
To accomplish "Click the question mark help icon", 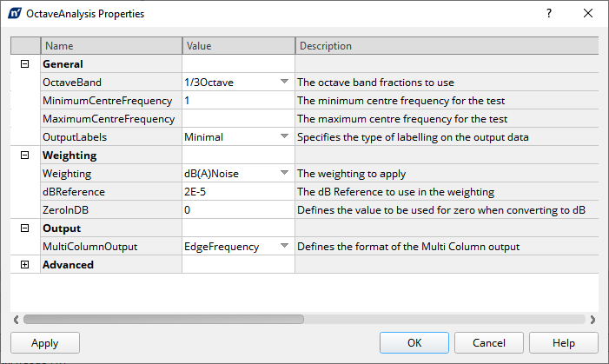I will tap(549, 13).
